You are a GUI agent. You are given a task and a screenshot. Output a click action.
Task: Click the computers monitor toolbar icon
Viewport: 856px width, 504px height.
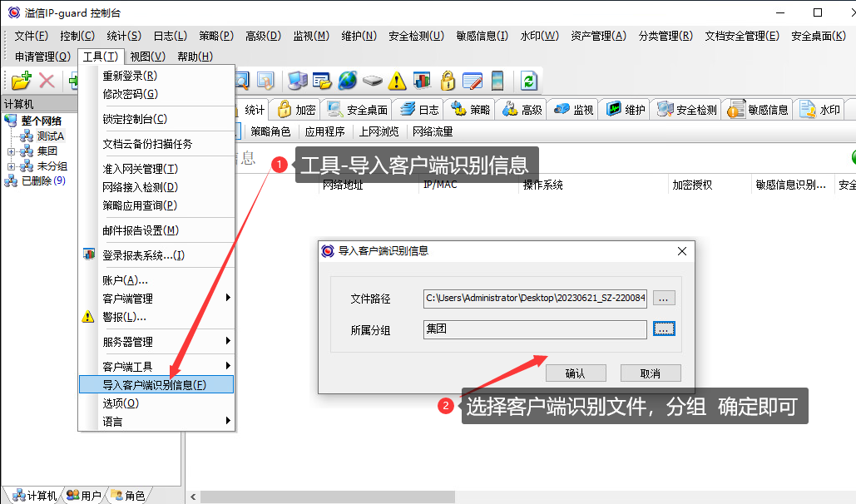tap(298, 81)
